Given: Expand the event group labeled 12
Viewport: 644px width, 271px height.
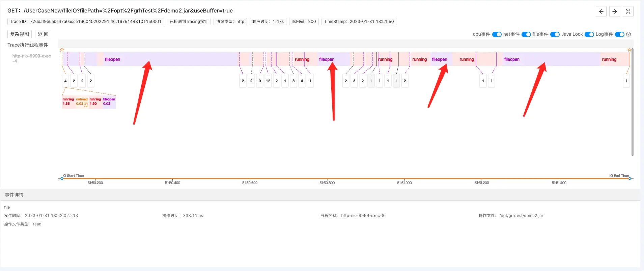Looking at the screenshot, I should 268,81.
